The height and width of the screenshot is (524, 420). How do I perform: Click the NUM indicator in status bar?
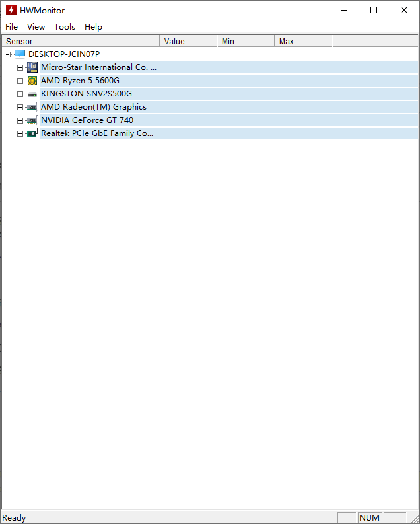pyautogui.click(x=370, y=517)
